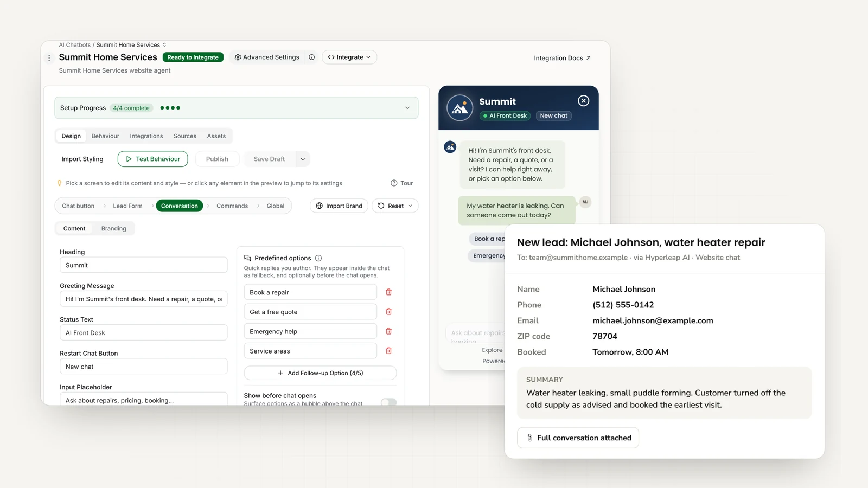Delete the 'Service areas' predefined option
Viewport: 868px width, 488px height.
click(x=388, y=351)
